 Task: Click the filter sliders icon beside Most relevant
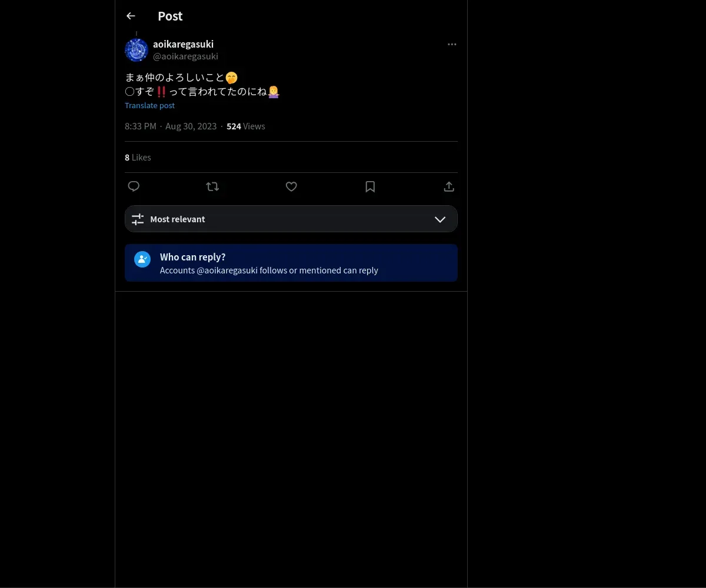pyautogui.click(x=138, y=219)
